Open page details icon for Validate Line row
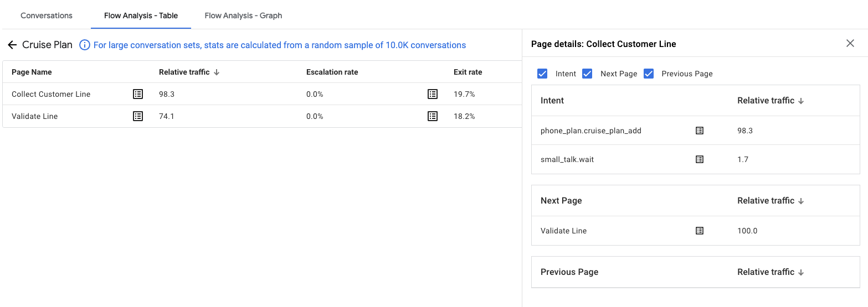 138,116
